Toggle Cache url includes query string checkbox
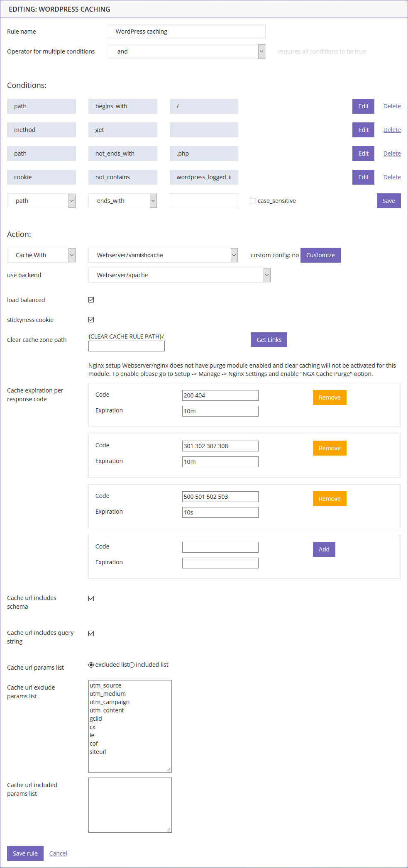The image size is (408, 868). tap(91, 634)
